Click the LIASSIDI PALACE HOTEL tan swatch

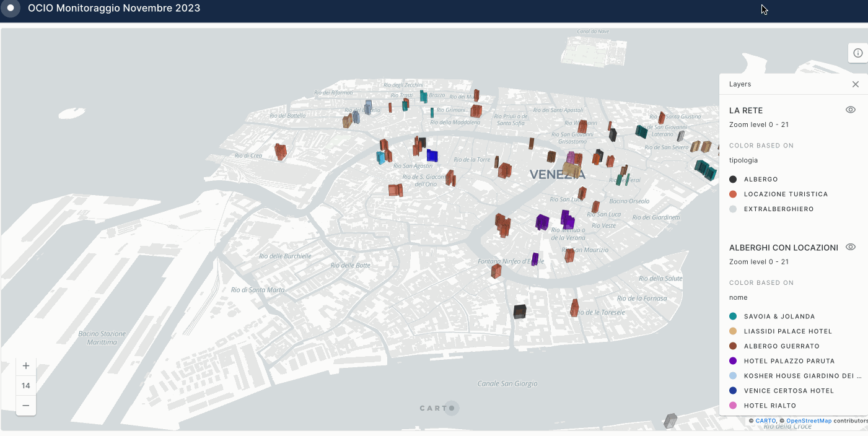pyautogui.click(x=733, y=331)
